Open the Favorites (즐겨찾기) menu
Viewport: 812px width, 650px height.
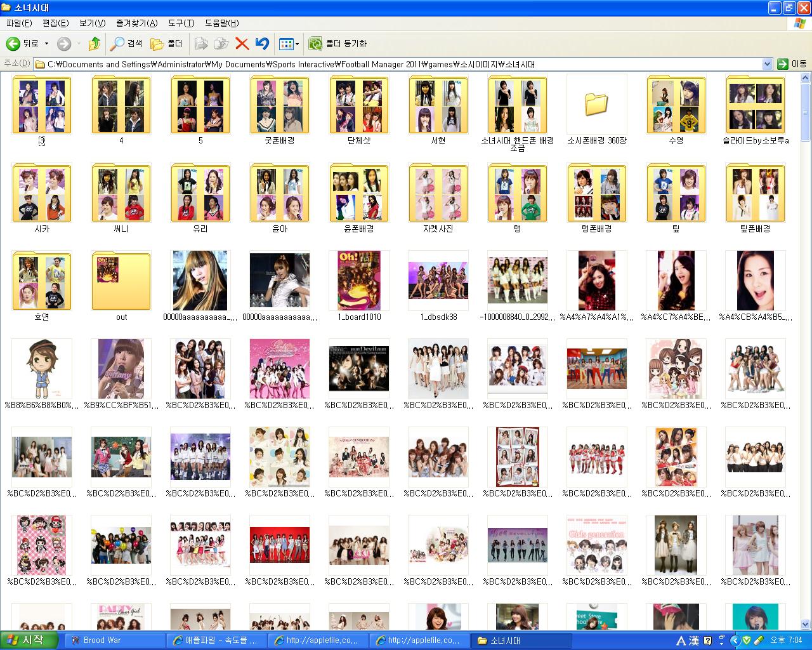click(136, 23)
